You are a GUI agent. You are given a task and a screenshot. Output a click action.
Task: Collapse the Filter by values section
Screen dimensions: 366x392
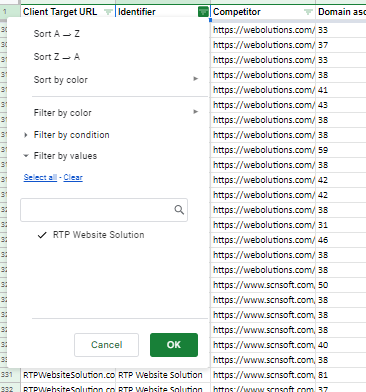(x=26, y=156)
